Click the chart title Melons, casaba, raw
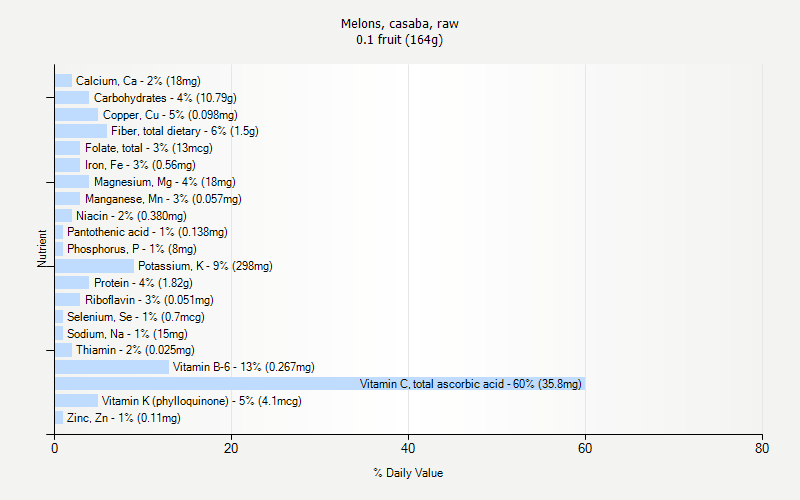The image size is (800, 500). coord(399,23)
